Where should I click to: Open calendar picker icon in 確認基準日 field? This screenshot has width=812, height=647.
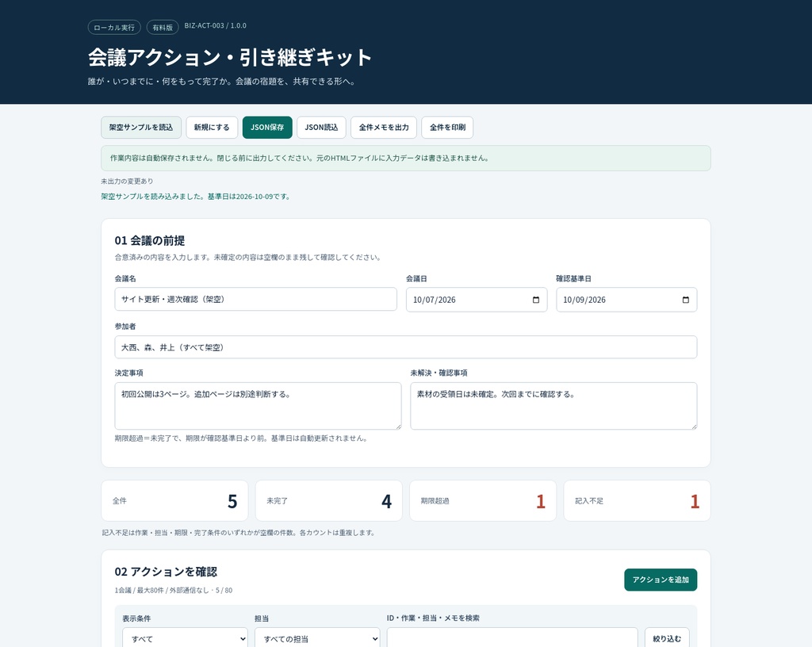pos(686,300)
